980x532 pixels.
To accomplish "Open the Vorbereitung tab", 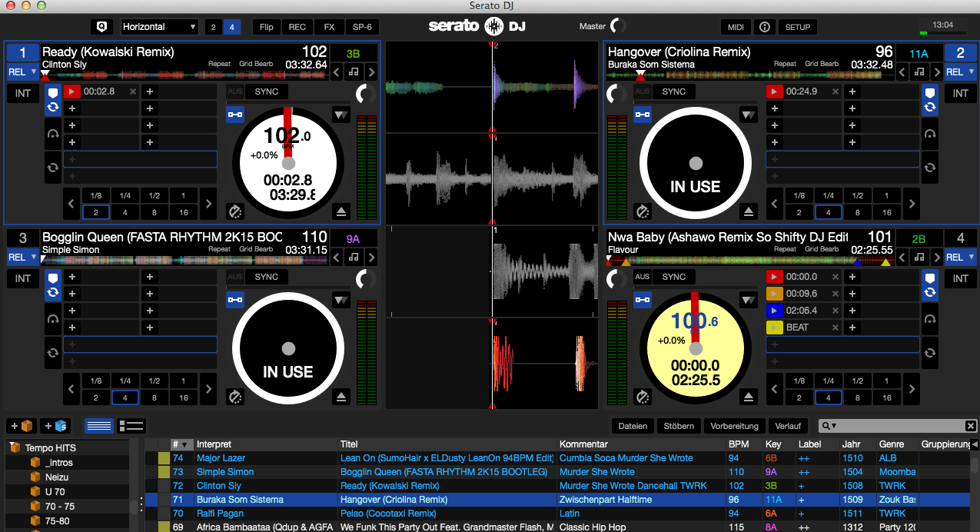I will (x=734, y=426).
